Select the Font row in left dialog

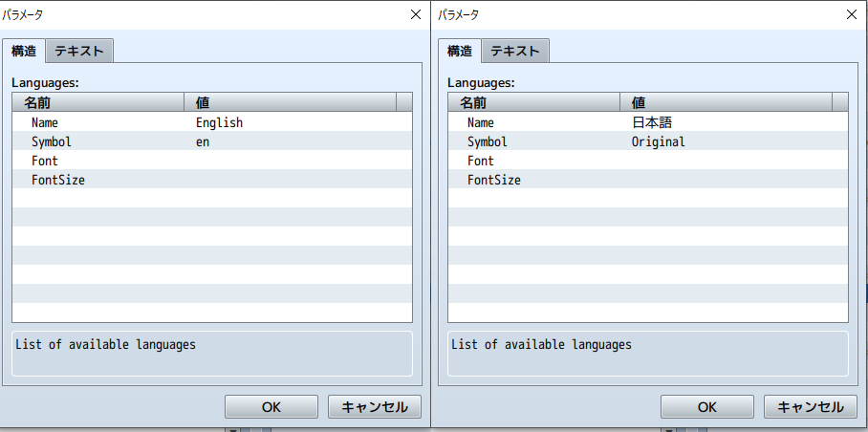(211, 161)
